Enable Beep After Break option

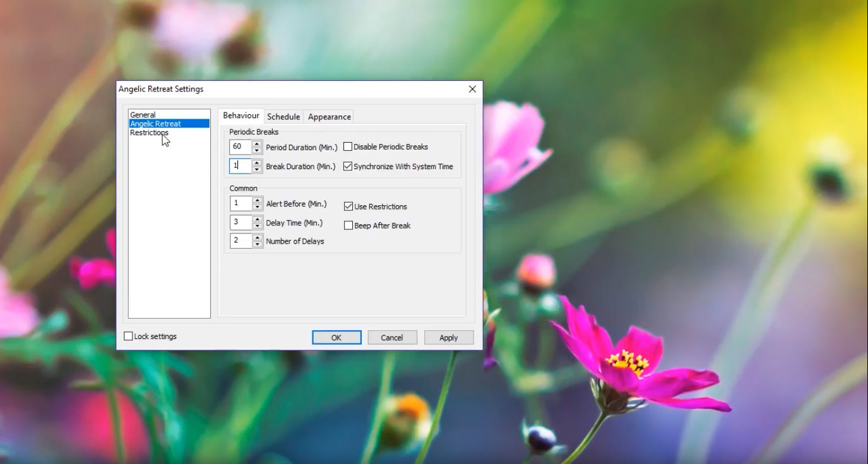[348, 225]
